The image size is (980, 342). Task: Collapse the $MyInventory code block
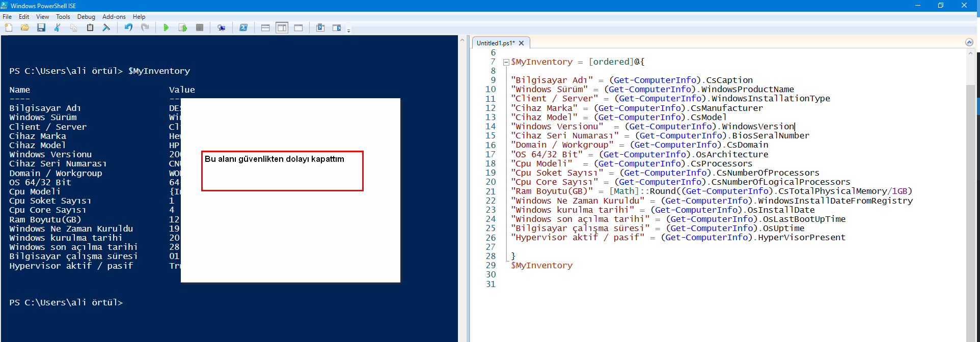[506, 62]
